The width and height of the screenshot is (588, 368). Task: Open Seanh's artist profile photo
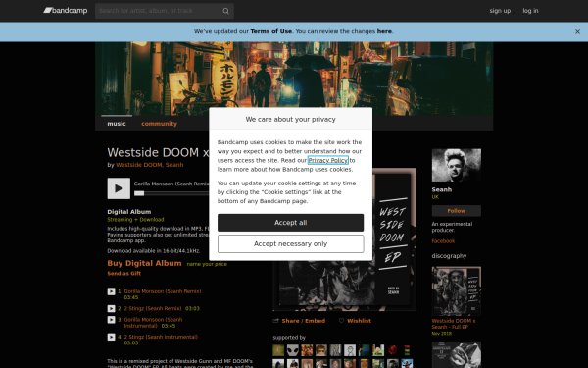click(x=457, y=165)
